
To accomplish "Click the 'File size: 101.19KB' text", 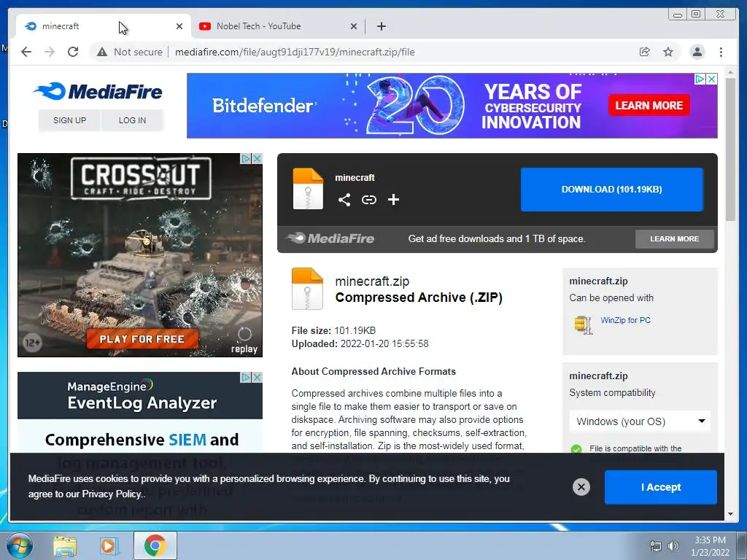I will click(333, 330).
